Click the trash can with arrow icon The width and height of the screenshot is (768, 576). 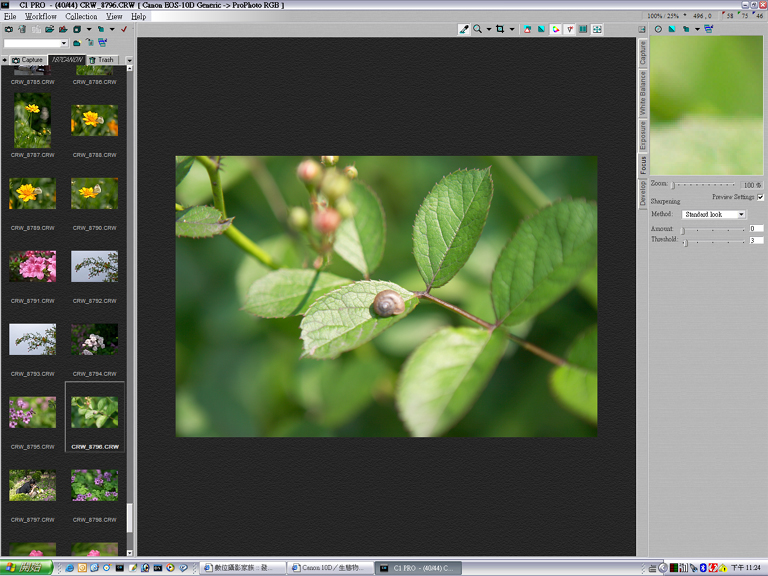point(90,43)
